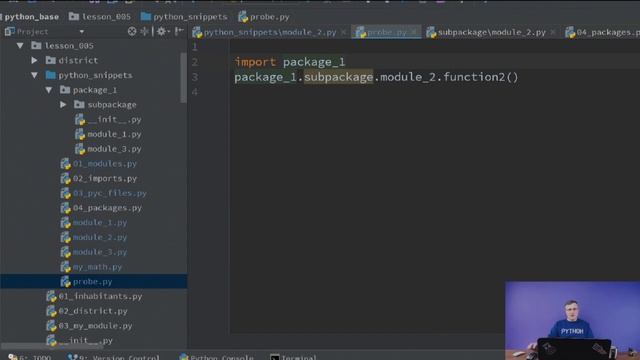The image size is (640, 360).
Task: Click Python file icon of 02_district.py
Action: (x=51, y=311)
